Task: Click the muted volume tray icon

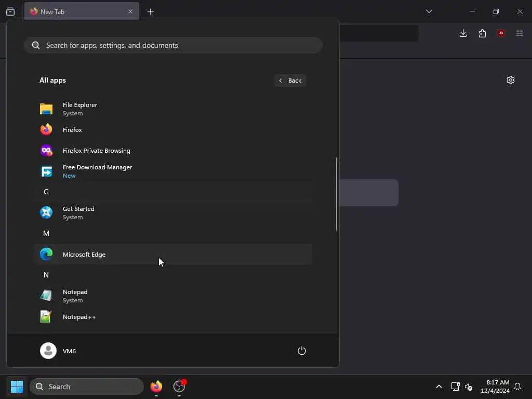Action: pos(469,387)
